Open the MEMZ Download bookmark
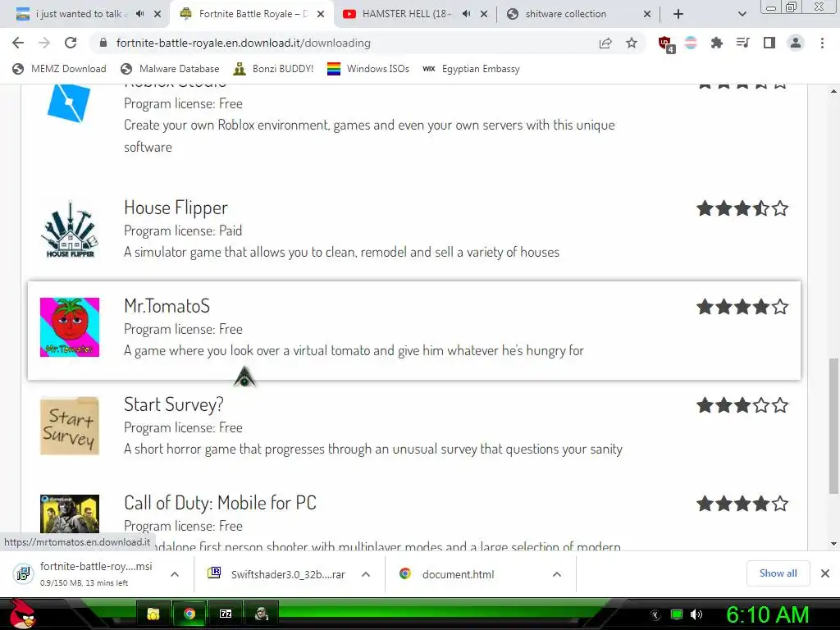 coord(59,69)
